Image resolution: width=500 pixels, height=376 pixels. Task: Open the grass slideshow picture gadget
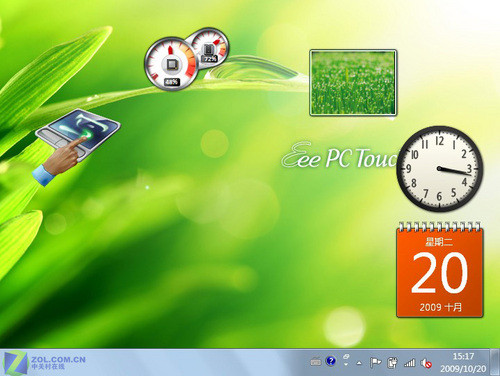click(x=353, y=83)
